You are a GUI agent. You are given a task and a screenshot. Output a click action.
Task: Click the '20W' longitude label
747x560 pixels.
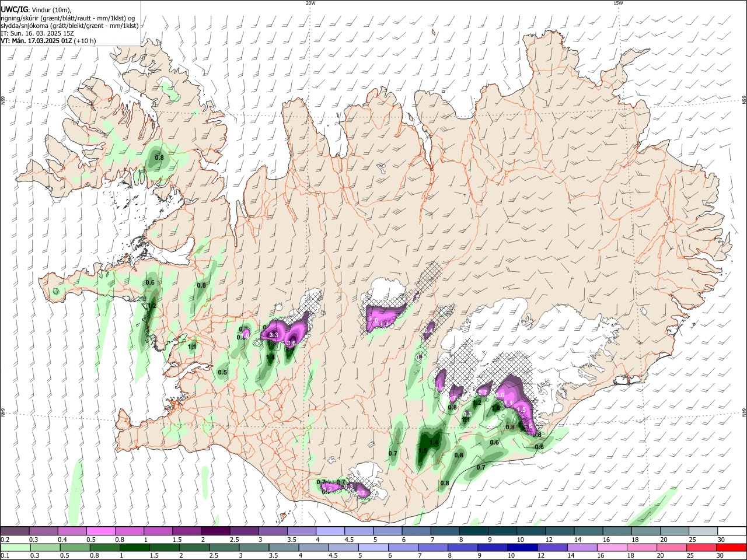(x=310, y=3)
